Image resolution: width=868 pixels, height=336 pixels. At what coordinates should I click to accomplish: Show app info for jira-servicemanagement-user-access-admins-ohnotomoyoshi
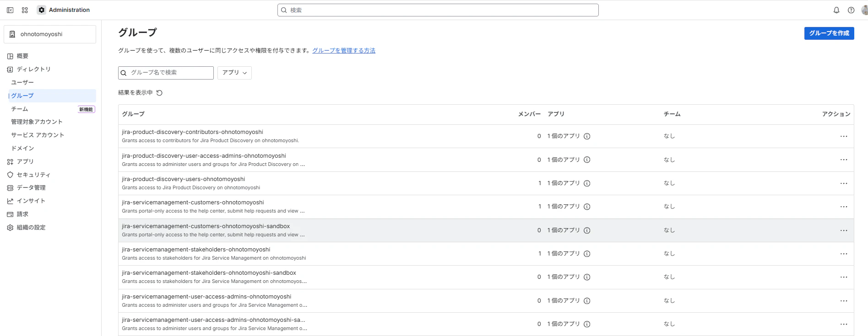click(587, 301)
